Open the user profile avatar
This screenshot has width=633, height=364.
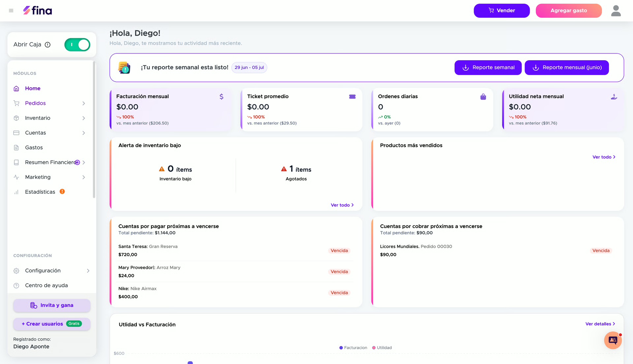point(616,11)
